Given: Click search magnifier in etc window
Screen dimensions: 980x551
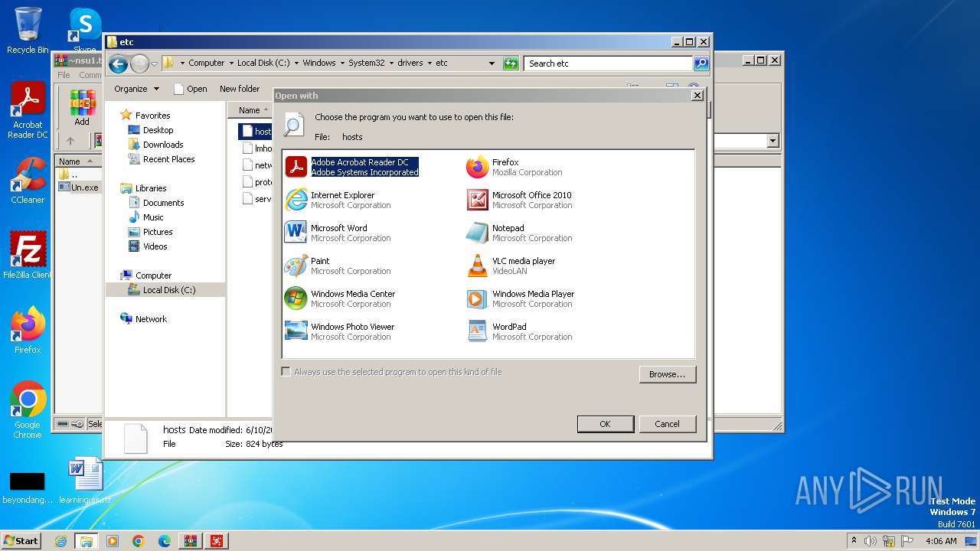Looking at the screenshot, I should [701, 64].
